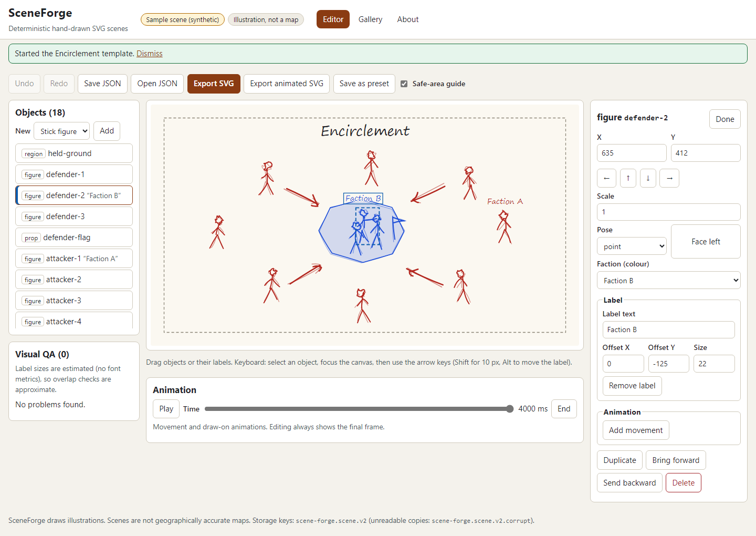The height and width of the screenshot is (536, 756).
Task: Focus the Scale input field
Action: tap(669, 212)
